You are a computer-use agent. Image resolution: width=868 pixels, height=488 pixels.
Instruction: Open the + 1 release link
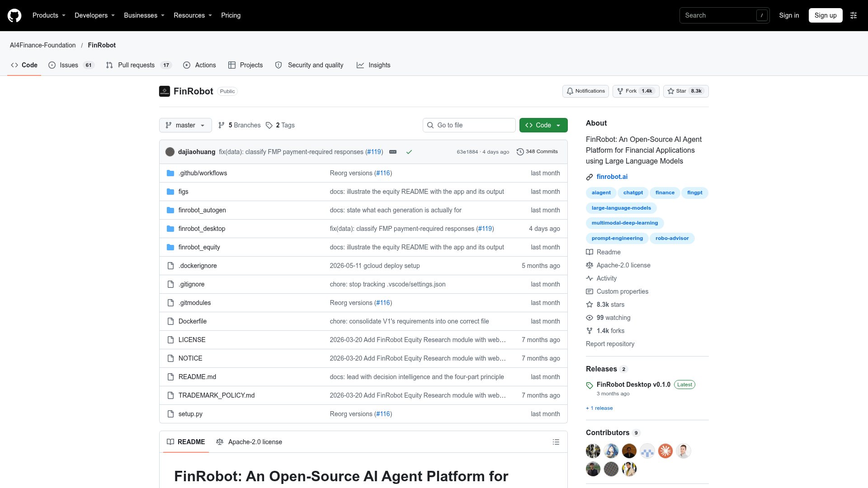[x=599, y=408]
